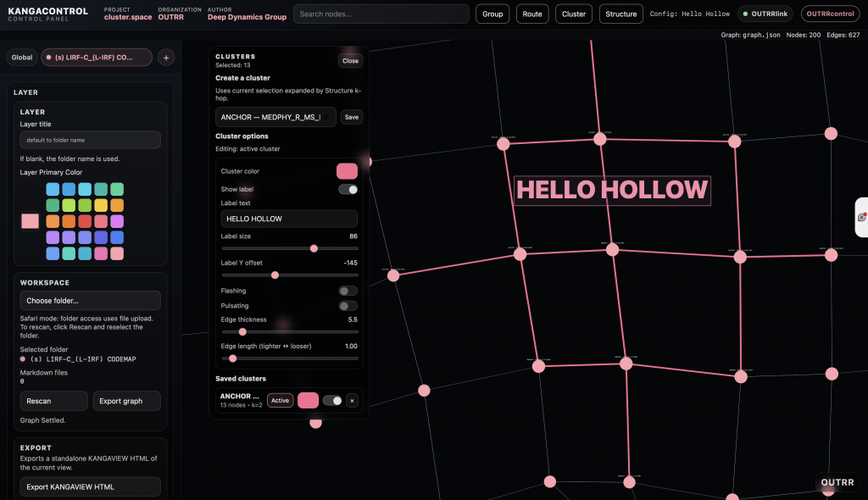Open the Choose folder picker

pyautogui.click(x=90, y=300)
